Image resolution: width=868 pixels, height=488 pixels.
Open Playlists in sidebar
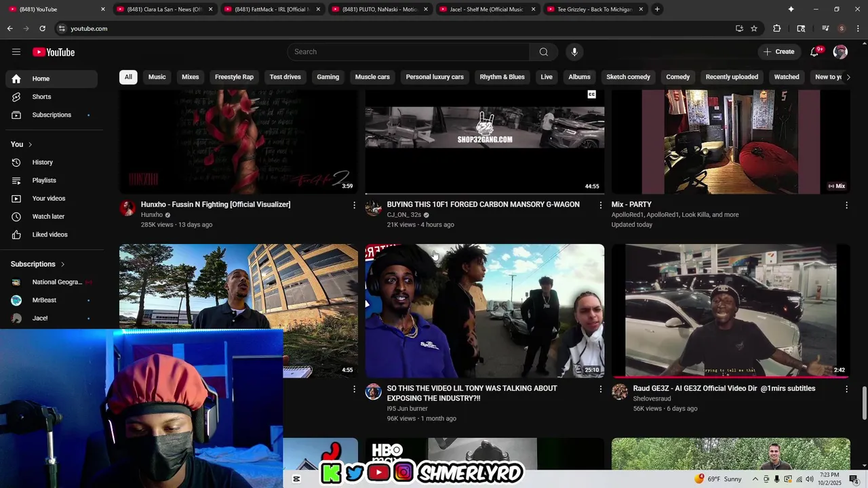point(52,180)
